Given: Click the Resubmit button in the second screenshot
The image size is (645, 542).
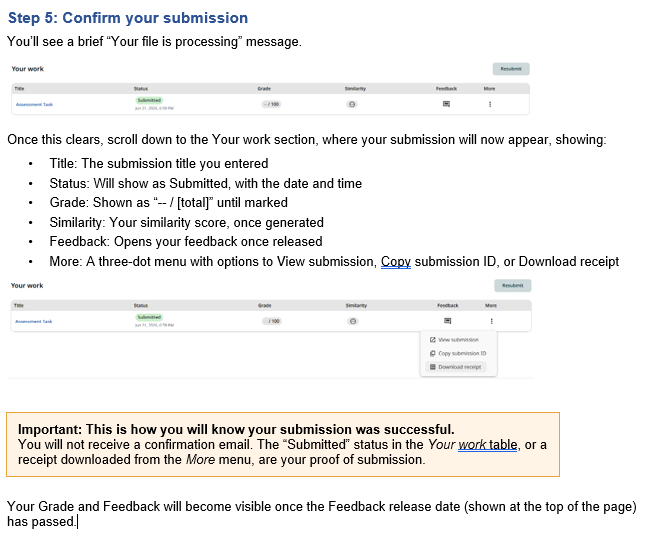Looking at the screenshot, I should [x=512, y=285].
